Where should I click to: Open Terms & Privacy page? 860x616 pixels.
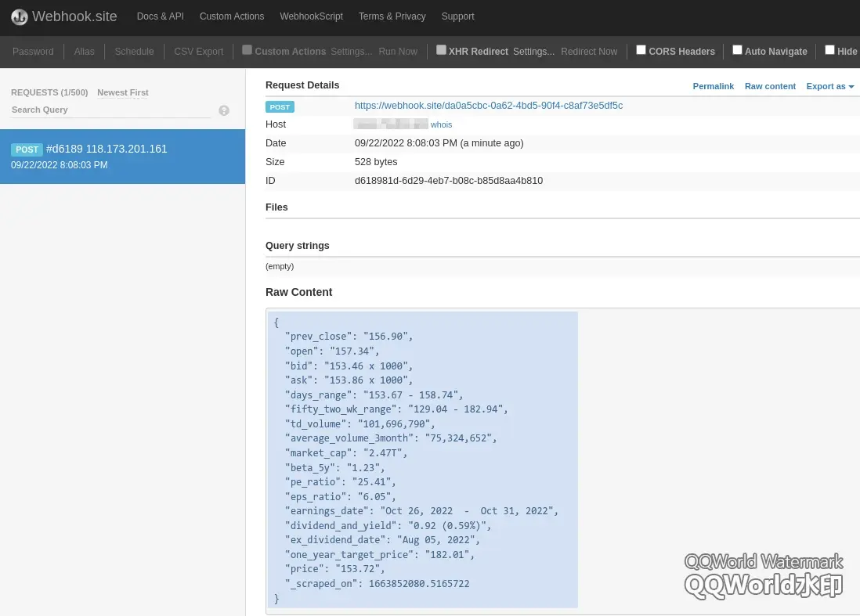coord(392,16)
